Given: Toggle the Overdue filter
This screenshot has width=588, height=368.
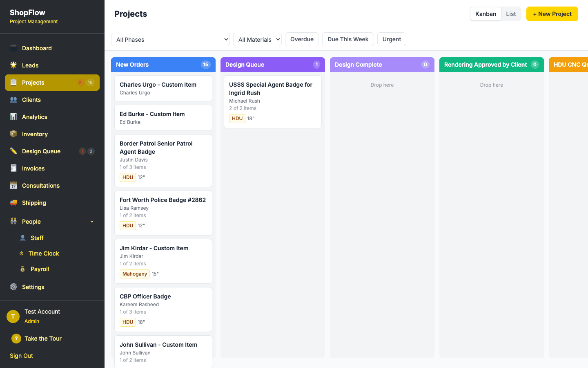Looking at the screenshot, I should pyautogui.click(x=302, y=39).
